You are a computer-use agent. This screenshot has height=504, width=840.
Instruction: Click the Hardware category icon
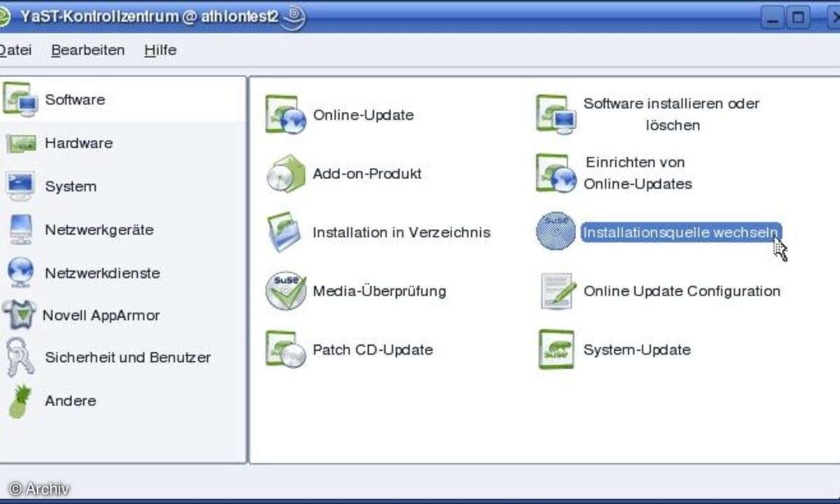coord(20,143)
